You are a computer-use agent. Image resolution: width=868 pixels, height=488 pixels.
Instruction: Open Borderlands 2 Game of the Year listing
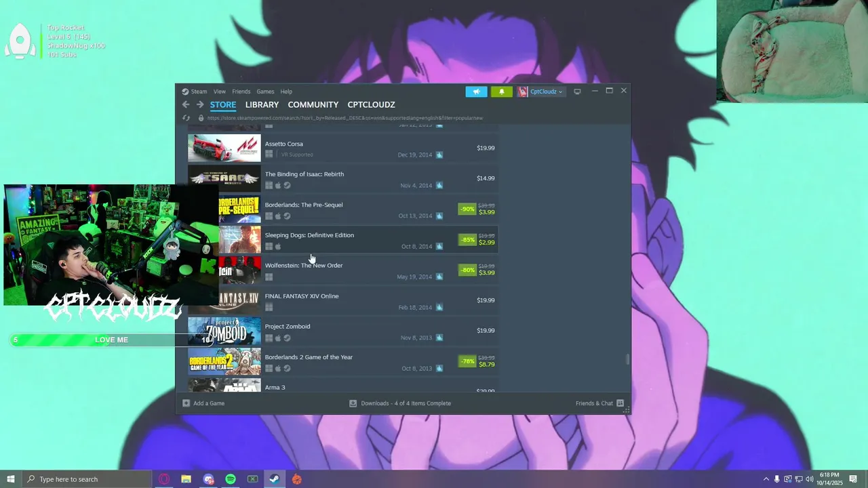click(x=343, y=362)
